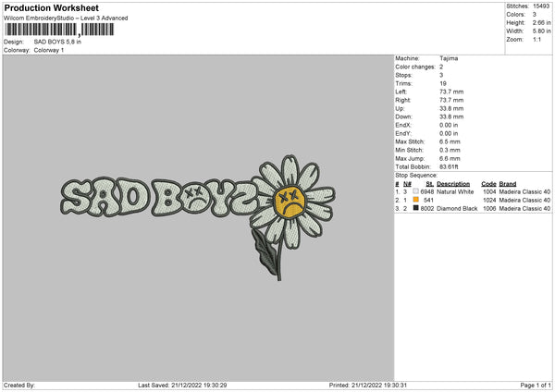
Task: Click the dark leaf on flower stem
Action: click(x=264, y=251)
